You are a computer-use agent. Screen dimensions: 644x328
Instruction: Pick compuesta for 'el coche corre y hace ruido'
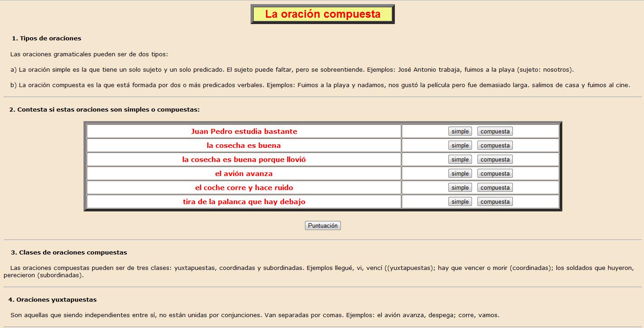495,187
